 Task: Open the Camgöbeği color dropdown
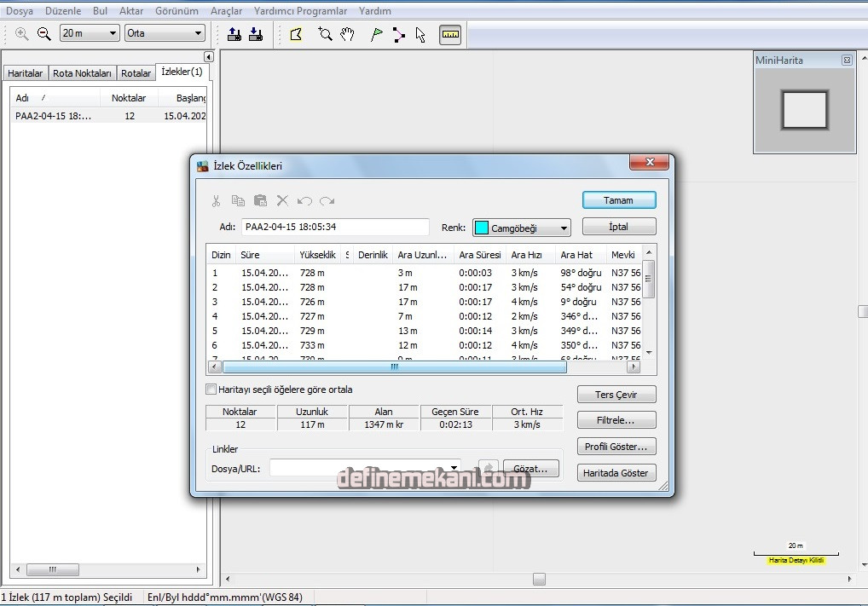click(x=521, y=228)
